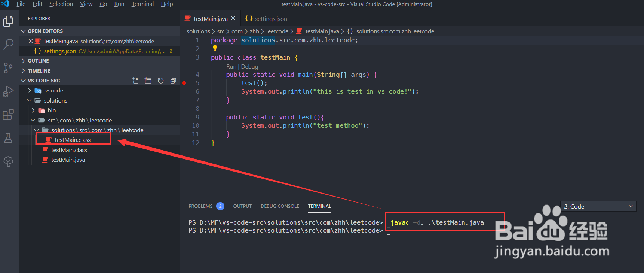Open the Search view icon
This screenshot has width=644, height=273.
click(x=8, y=44)
